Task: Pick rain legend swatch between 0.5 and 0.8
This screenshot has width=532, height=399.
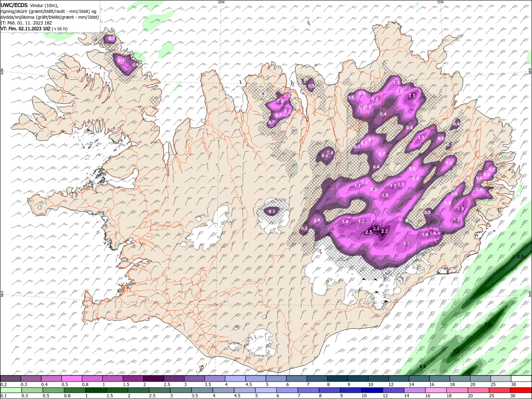Action: pos(53,390)
